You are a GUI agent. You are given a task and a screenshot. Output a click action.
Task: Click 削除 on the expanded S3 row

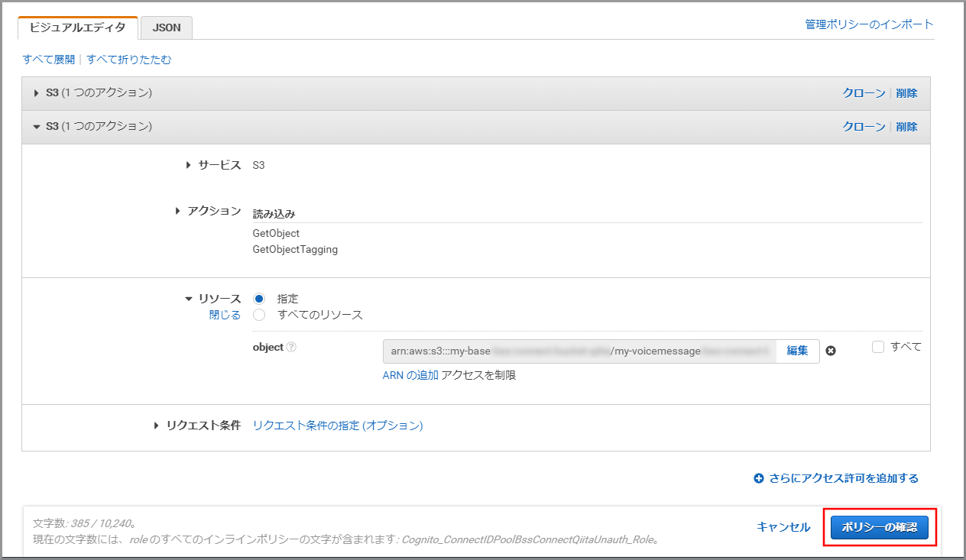(906, 127)
